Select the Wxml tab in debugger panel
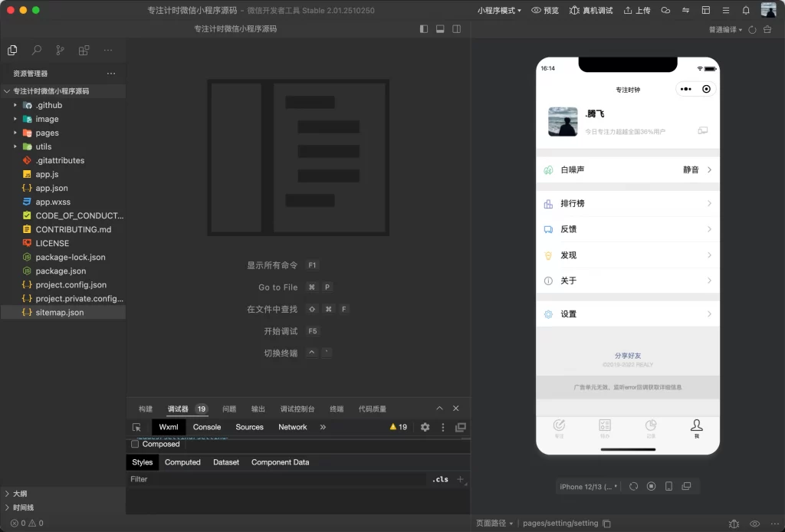The image size is (785, 532). (168, 427)
